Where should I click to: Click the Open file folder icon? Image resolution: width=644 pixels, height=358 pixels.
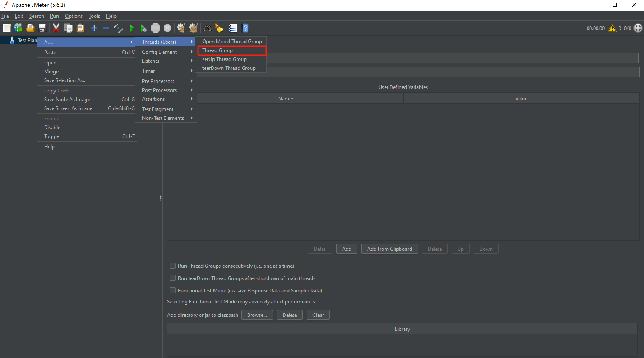[x=30, y=28]
